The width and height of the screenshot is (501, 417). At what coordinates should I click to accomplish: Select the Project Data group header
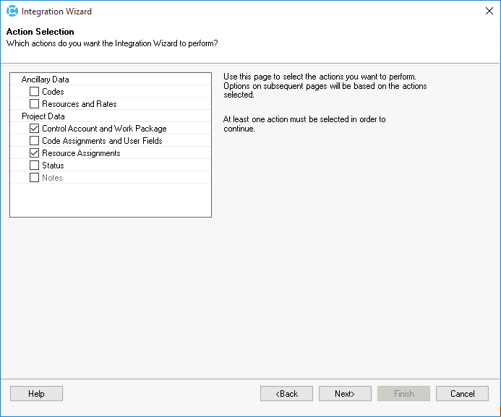[x=43, y=116]
